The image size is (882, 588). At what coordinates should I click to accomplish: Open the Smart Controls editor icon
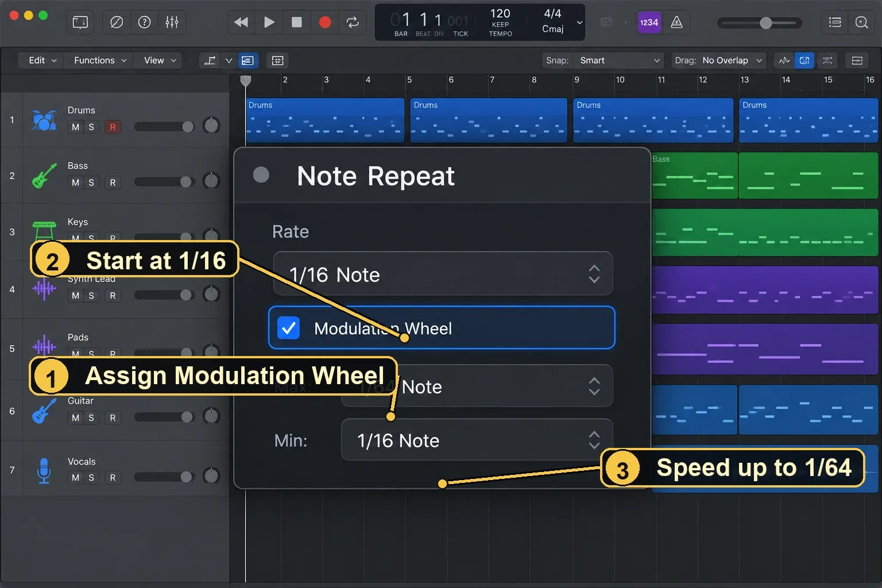(x=117, y=22)
